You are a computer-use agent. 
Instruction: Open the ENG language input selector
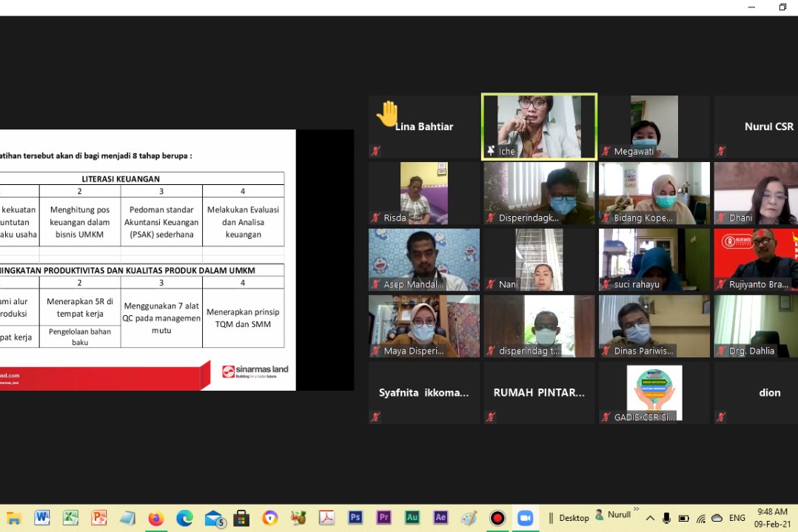(737, 518)
